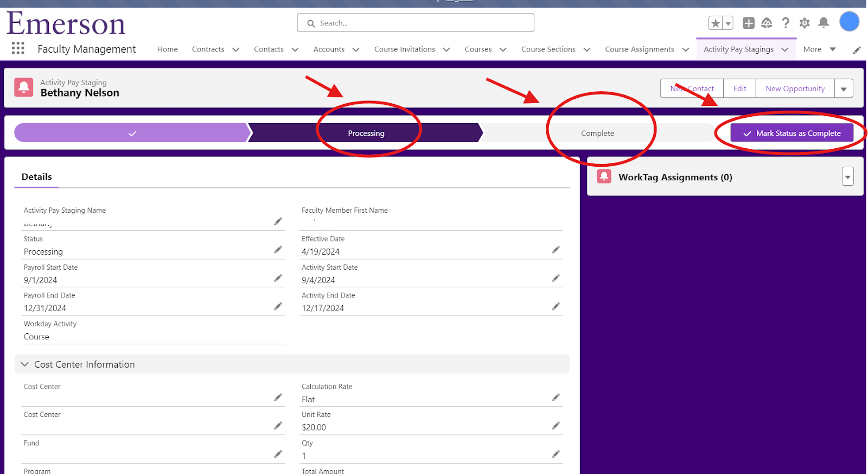Edit Activity End Date pencil icon
This screenshot has height=474, width=868.
pos(556,306)
